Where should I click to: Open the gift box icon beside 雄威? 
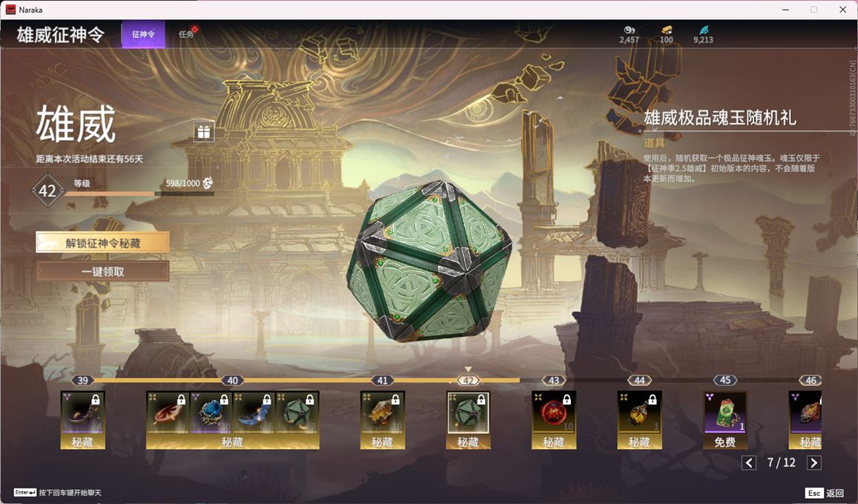coord(203,132)
